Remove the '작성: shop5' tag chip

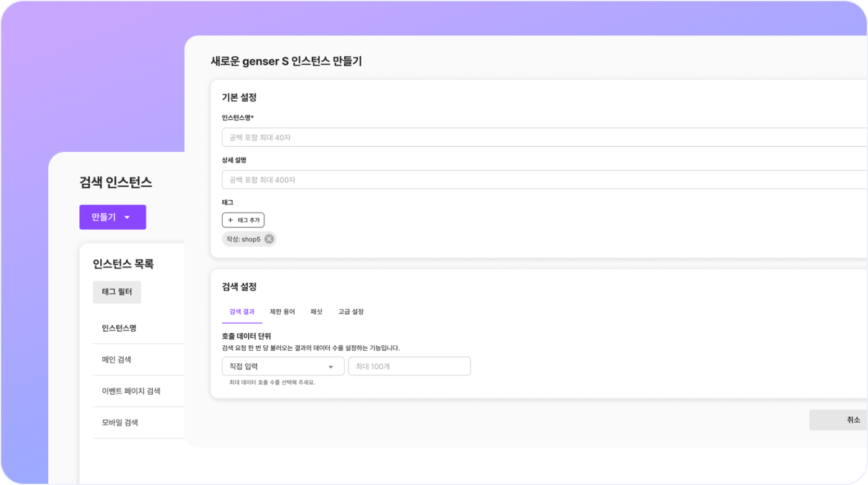[x=269, y=239]
